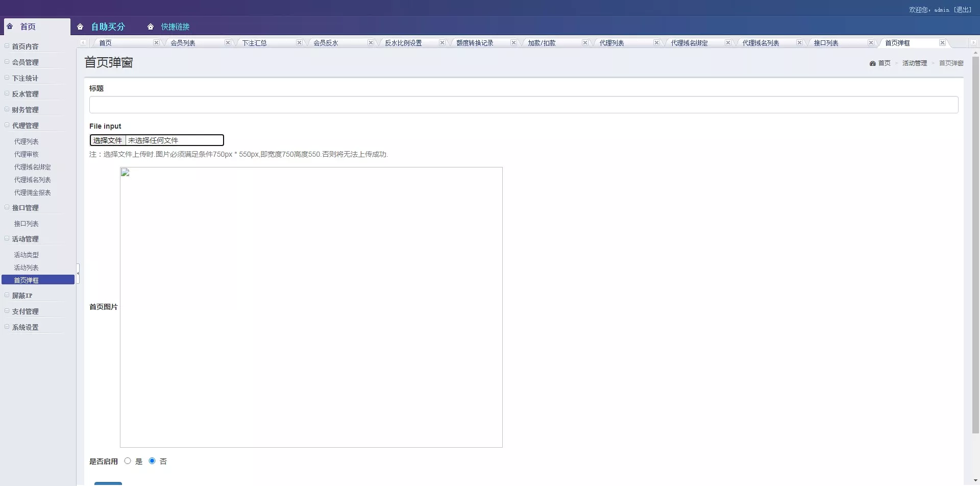The width and height of the screenshot is (980, 486).
Task: Close the 加款/扣款 tab
Action: [585, 43]
